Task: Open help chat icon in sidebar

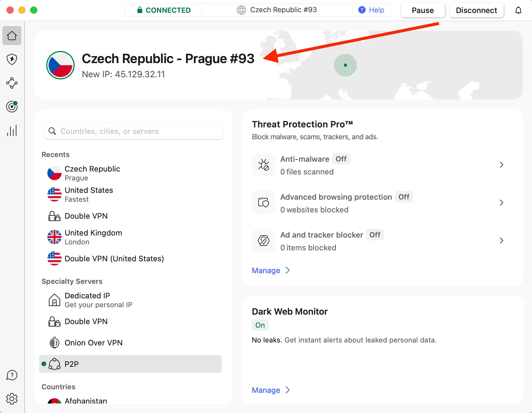Action: 12,375
